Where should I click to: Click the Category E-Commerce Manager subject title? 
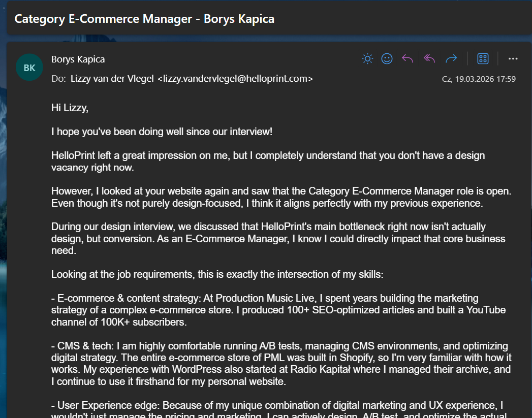tap(144, 19)
